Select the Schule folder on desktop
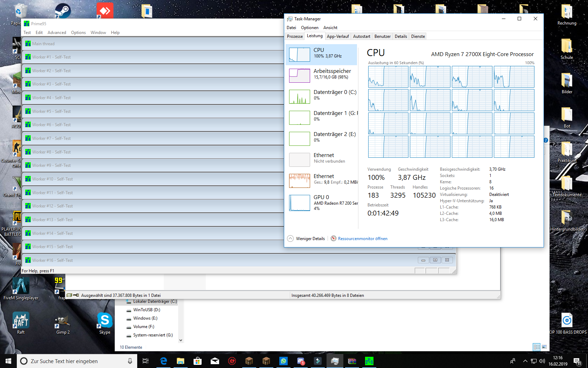The width and height of the screenshot is (588, 368). point(567,49)
